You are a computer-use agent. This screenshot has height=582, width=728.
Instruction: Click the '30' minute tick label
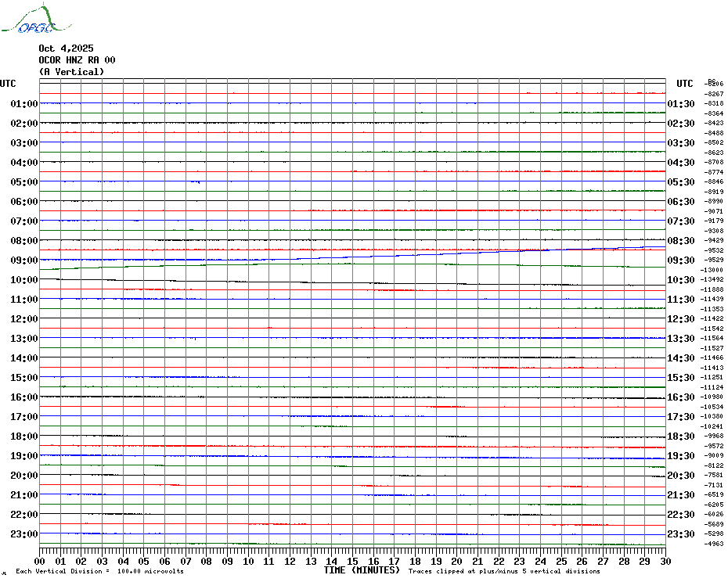[x=665, y=561]
